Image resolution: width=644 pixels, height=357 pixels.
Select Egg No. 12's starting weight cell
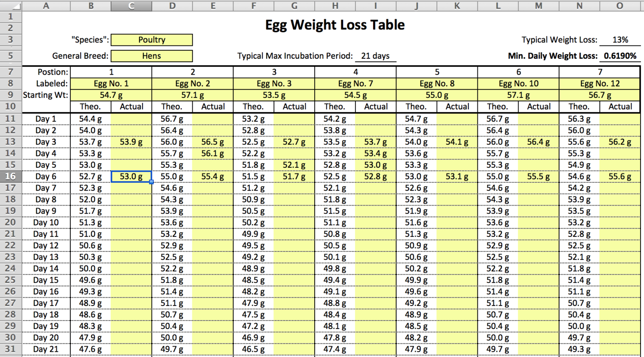point(600,95)
